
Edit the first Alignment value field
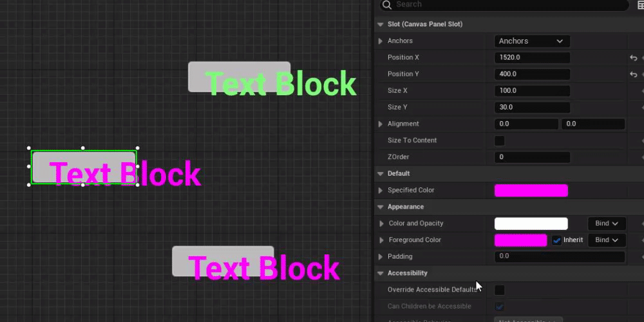pos(527,124)
